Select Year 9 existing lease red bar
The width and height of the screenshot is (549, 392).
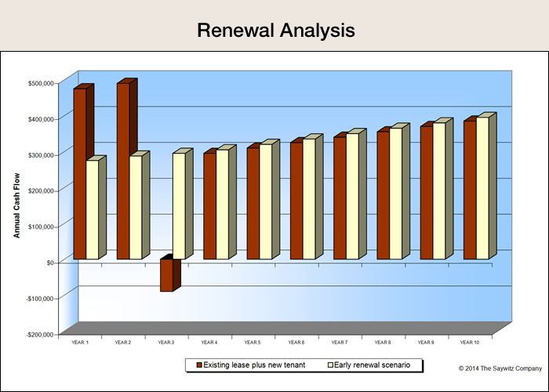click(427, 193)
